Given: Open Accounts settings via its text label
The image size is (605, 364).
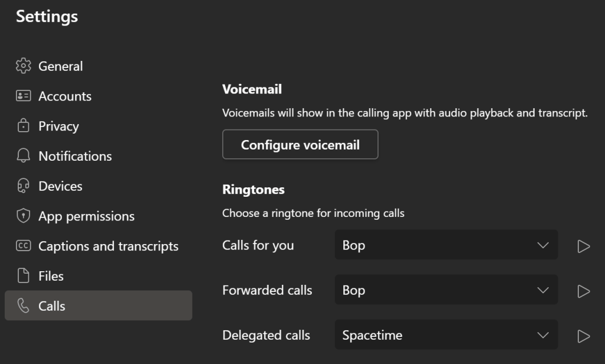Looking at the screenshot, I should [x=65, y=96].
